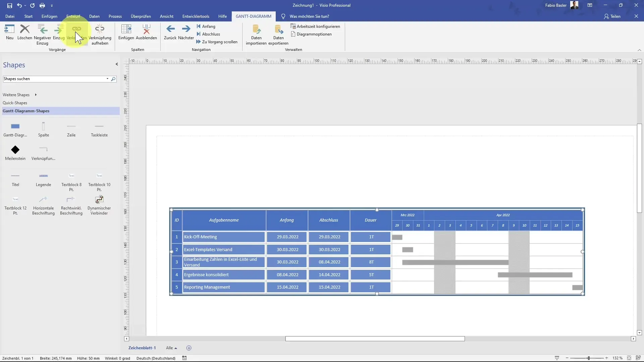Click the 132 % zoom level
644x362 pixels.
point(618,358)
